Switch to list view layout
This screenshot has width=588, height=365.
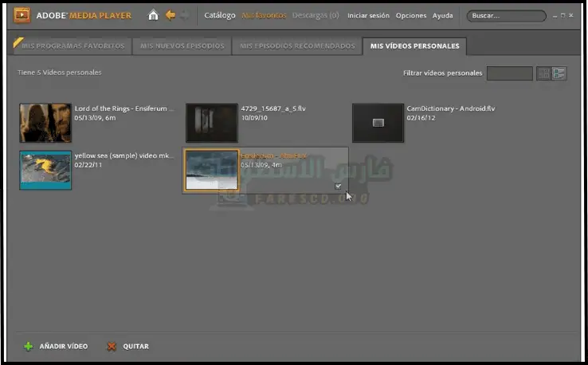pyautogui.click(x=559, y=73)
